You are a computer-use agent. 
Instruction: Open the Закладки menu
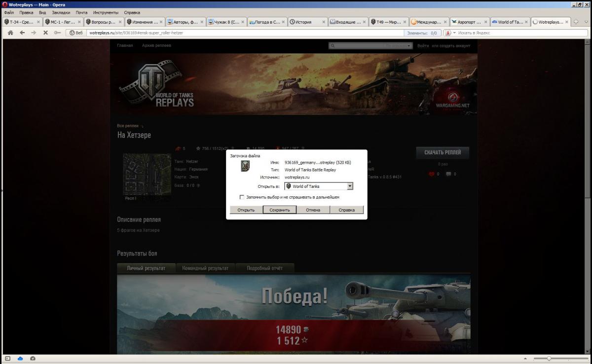pos(62,12)
